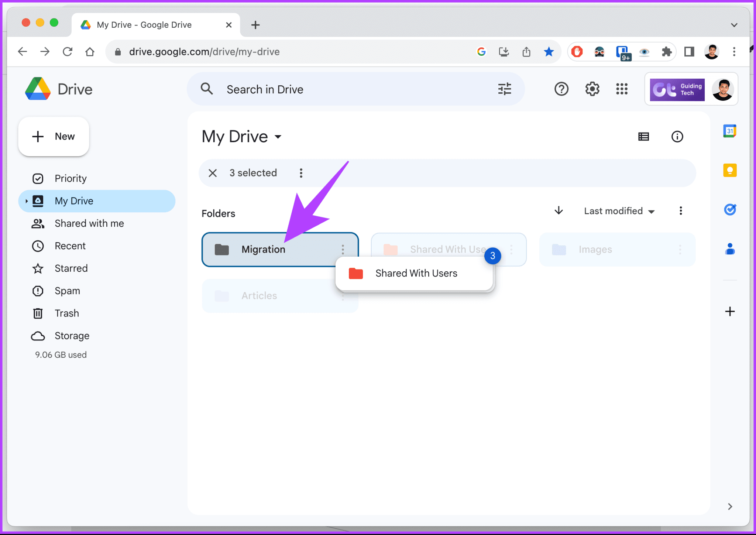The height and width of the screenshot is (535, 756).
Task: Toggle the details info panel
Action: pyautogui.click(x=677, y=137)
